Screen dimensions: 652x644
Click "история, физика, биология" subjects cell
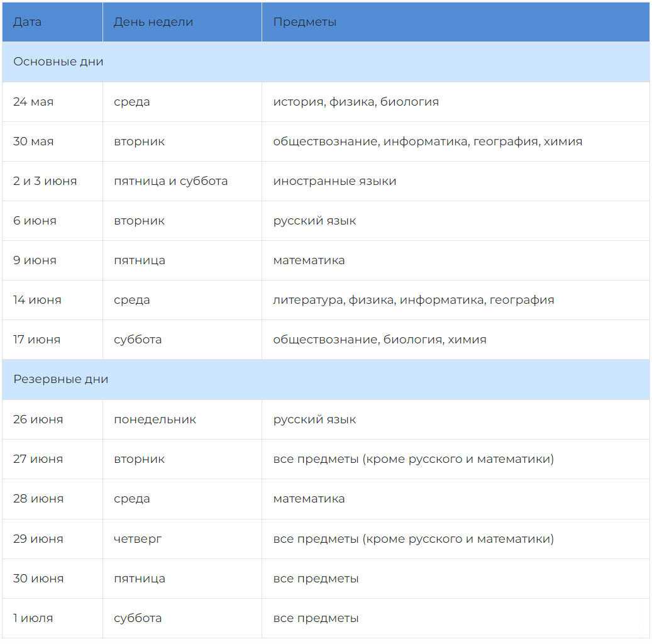(x=356, y=102)
